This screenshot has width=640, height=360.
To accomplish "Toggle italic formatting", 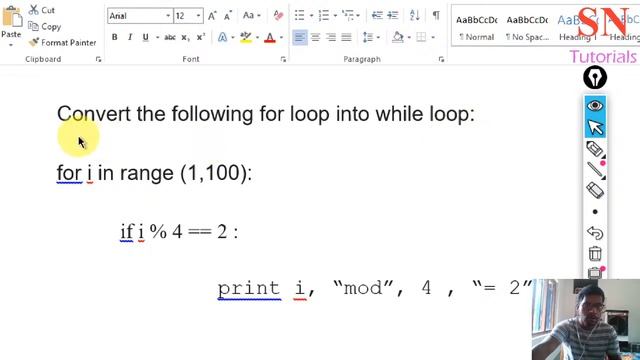I will [130, 37].
